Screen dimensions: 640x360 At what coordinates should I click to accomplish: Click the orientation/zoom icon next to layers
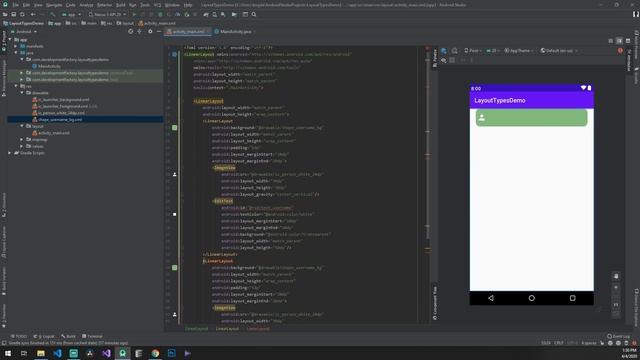454,51
